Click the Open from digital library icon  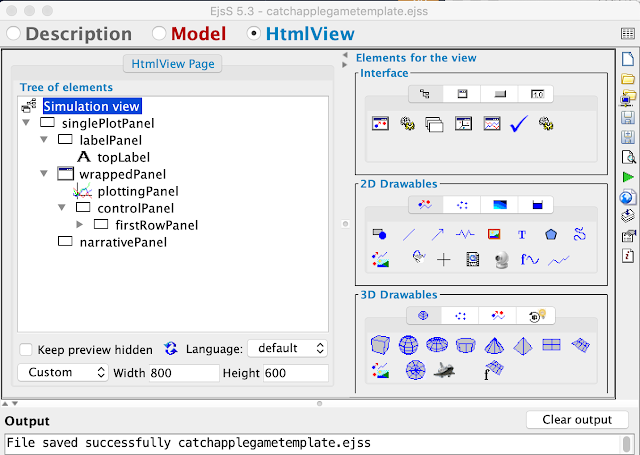click(x=628, y=98)
